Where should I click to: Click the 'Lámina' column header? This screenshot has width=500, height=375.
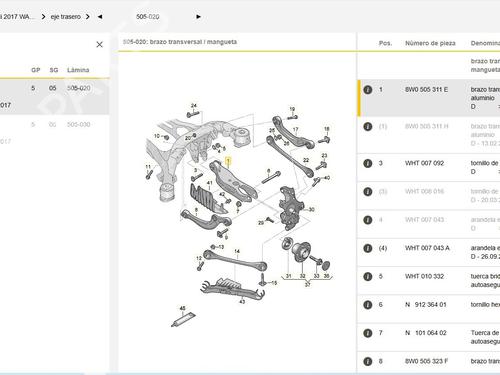click(x=78, y=70)
